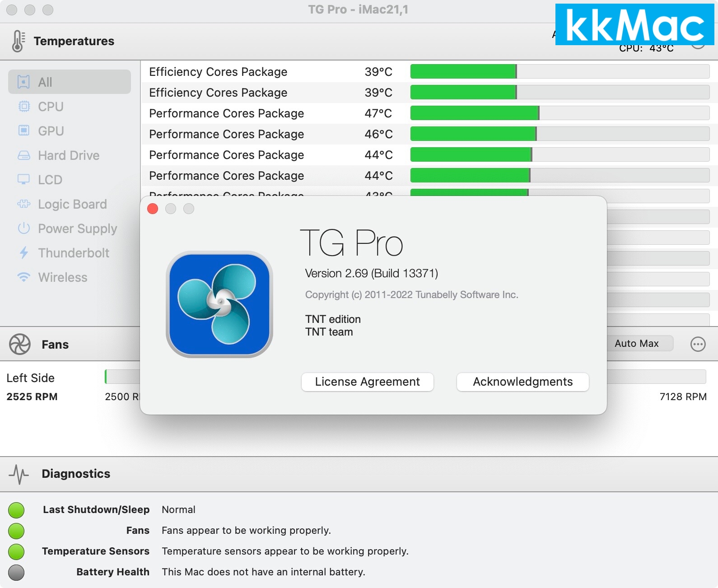This screenshot has width=718, height=588.
Task: Click the Hard Drive icon
Action: [x=23, y=155]
